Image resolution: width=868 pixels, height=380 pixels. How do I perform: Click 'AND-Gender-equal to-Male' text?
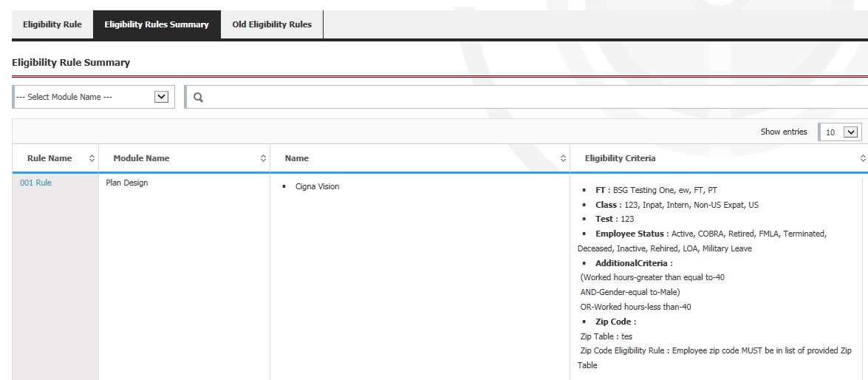coord(630,292)
